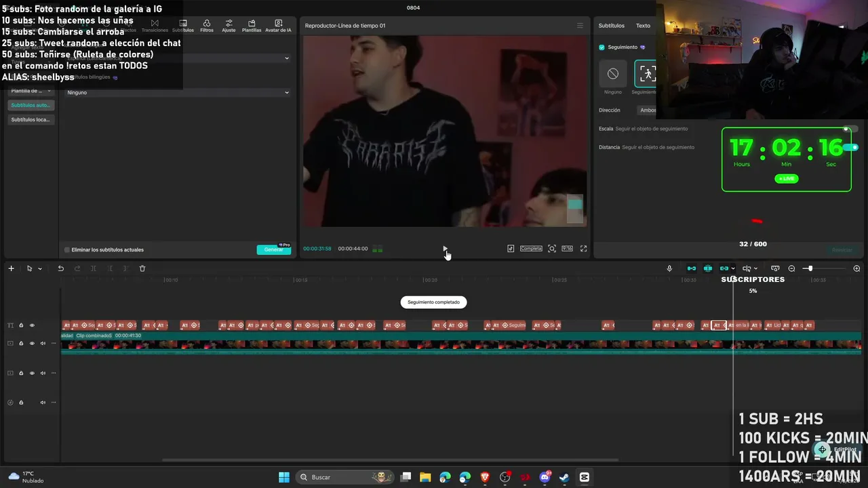The width and height of the screenshot is (868, 488).
Task: Zoom out the timeline with the minus magnifier
Action: pyautogui.click(x=791, y=268)
